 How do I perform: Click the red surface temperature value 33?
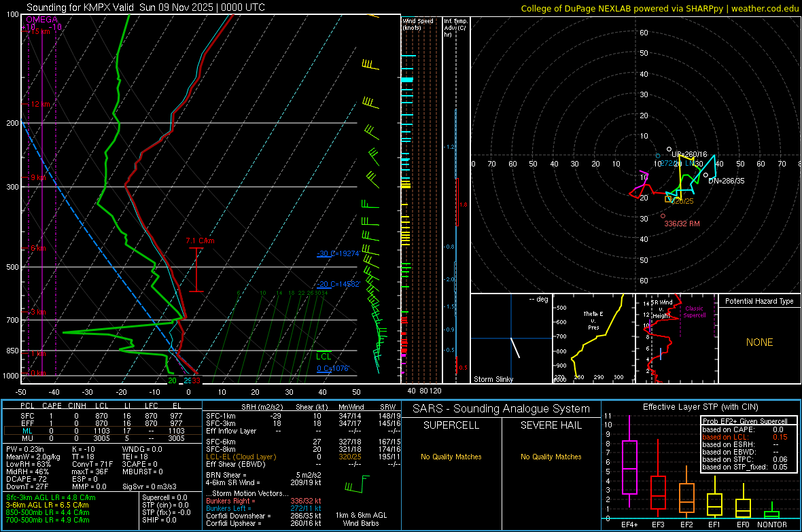[x=196, y=380]
